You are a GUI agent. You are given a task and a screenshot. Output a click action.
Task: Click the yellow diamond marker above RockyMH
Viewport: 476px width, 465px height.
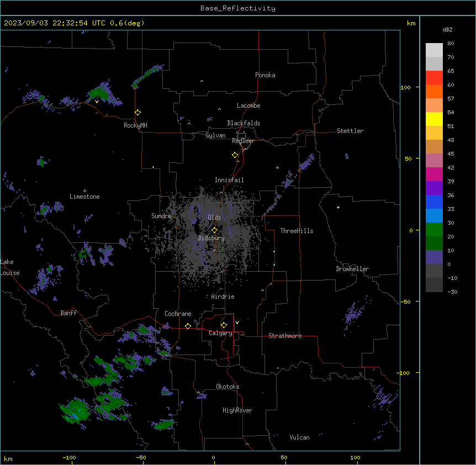click(x=138, y=113)
